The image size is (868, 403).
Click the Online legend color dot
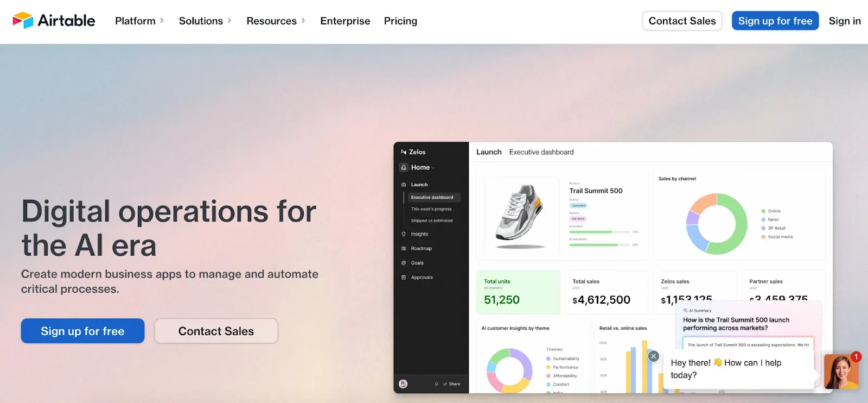point(763,211)
